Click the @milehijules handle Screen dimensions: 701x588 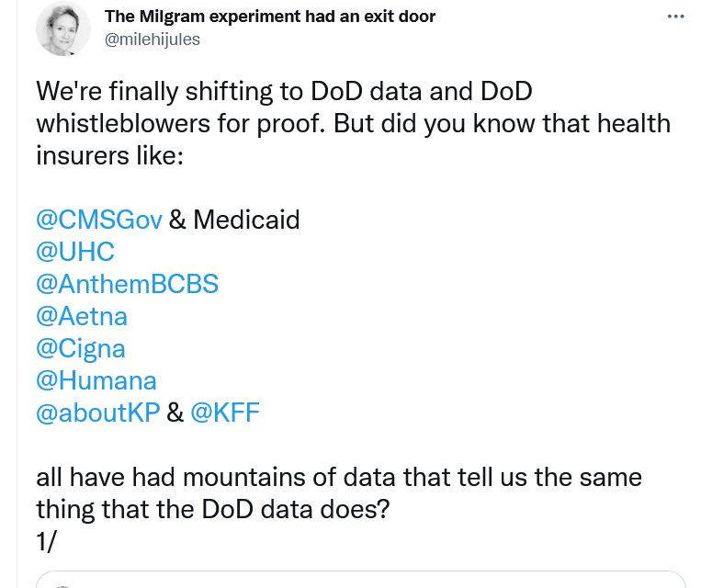pos(153,39)
